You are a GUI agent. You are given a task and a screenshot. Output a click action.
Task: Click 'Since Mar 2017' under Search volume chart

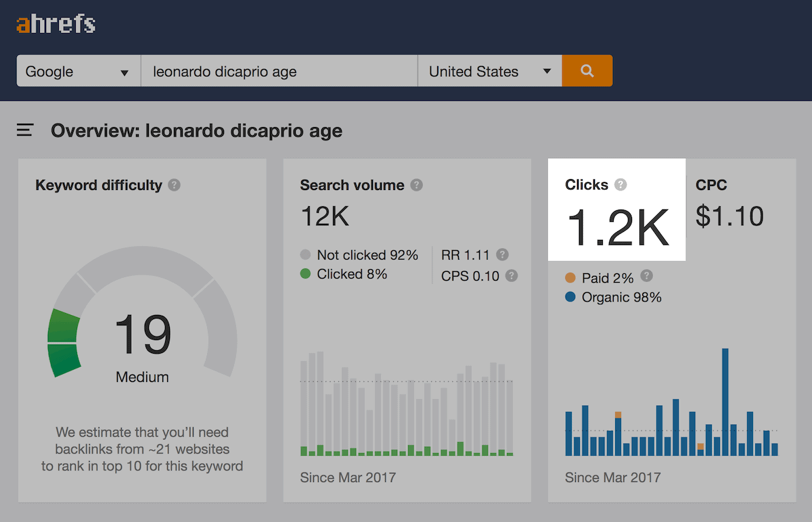click(x=348, y=477)
